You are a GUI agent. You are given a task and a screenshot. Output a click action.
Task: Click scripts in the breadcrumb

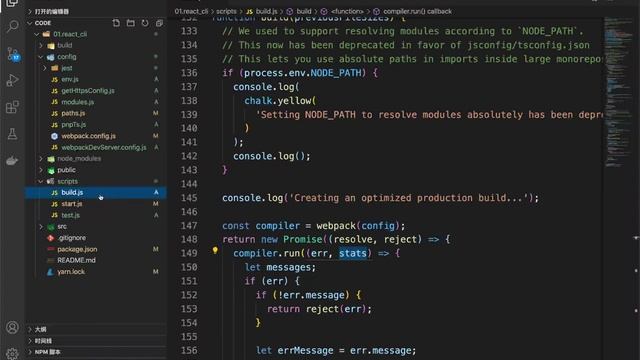point(226,11)
